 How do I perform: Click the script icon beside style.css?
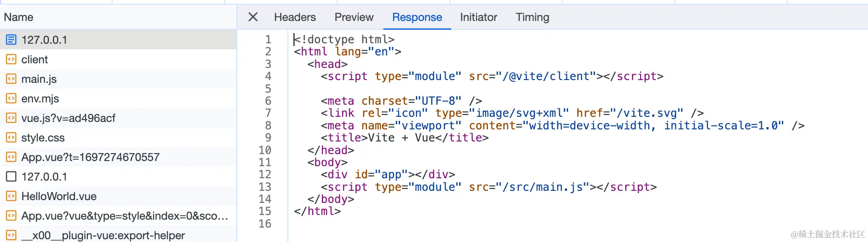click(x=11, y=137)
